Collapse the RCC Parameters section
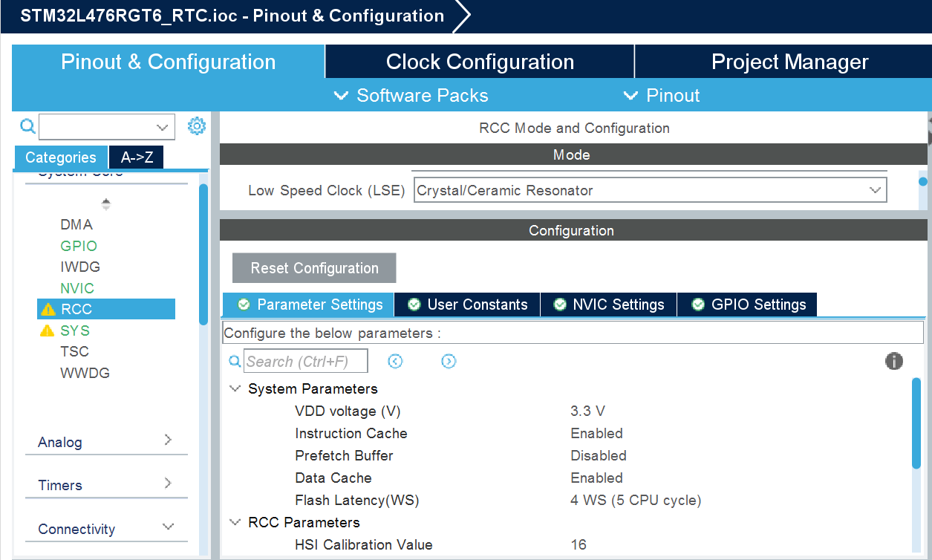This screenshot has width=932, height=560. (x=235, y=522)
